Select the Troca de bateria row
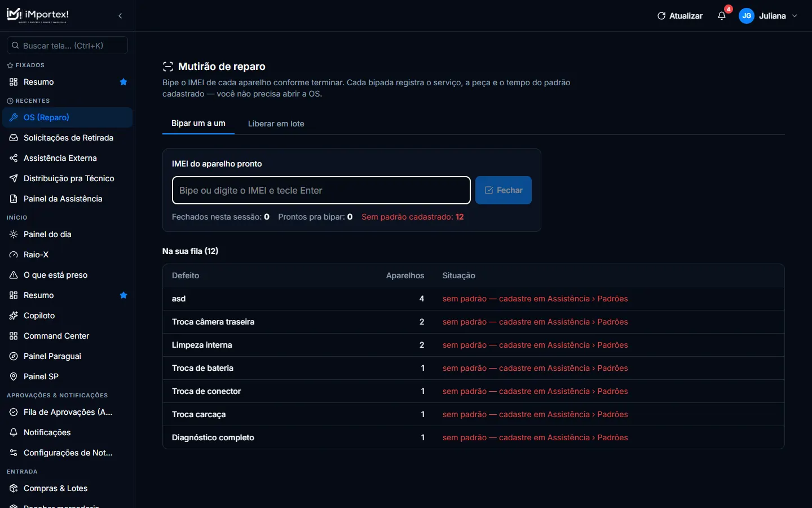 (474, 368)
